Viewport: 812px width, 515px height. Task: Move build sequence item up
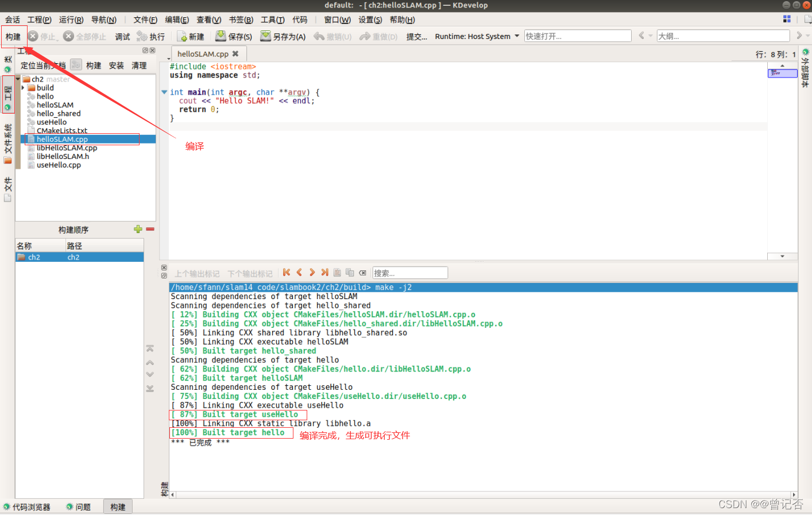(150, 362)
